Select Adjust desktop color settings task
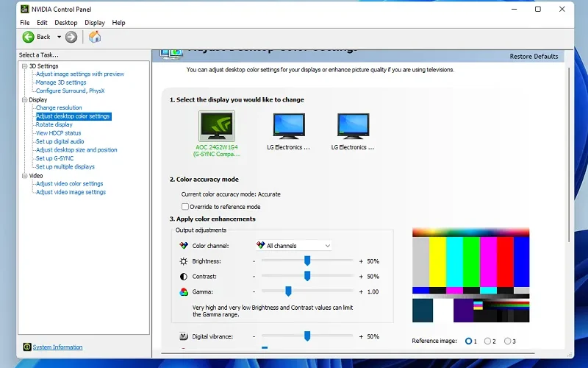The width and height of the screenshot is (588, 368). click(73, 116)
